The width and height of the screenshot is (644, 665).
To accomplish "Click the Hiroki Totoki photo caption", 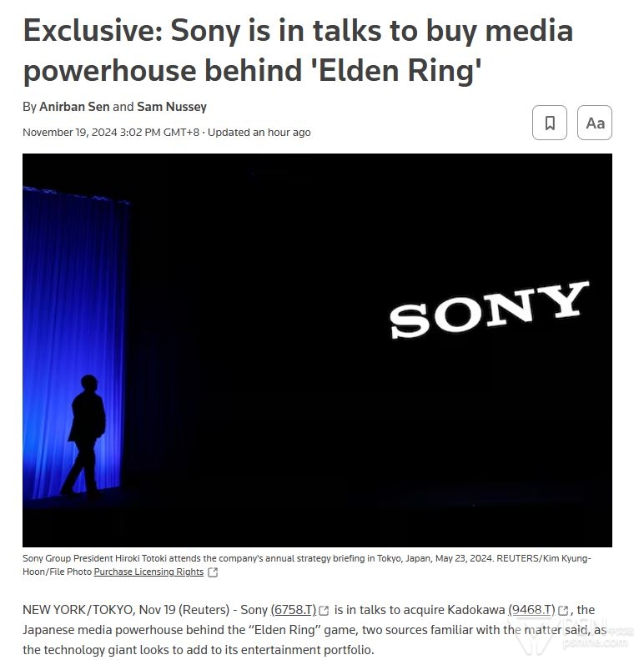I will pos(306,565).
